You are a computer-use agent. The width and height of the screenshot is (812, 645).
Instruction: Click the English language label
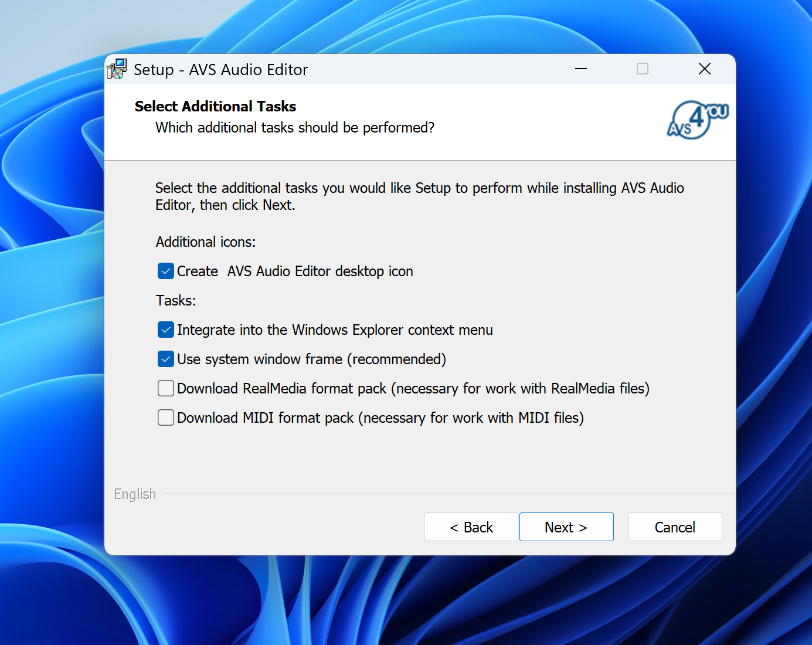(135, 494)
